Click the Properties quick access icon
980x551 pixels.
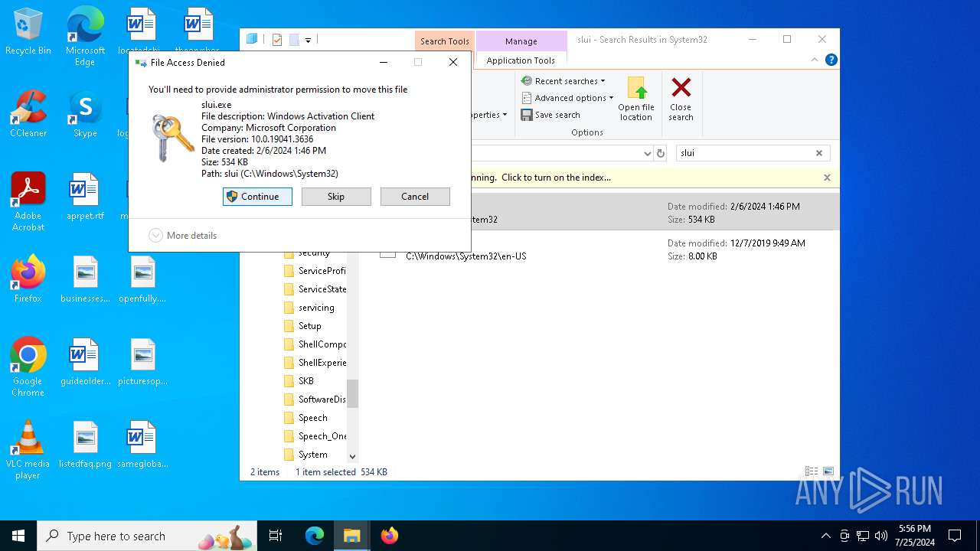tap(277, 40)
